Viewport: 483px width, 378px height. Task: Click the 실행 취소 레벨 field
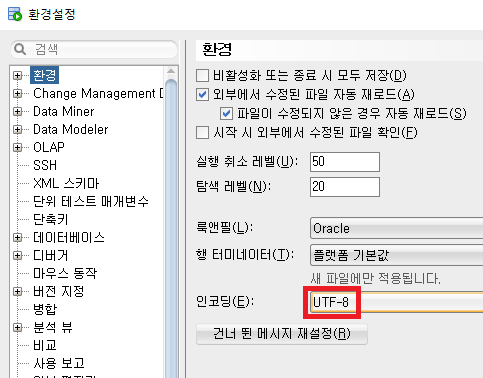345,162
